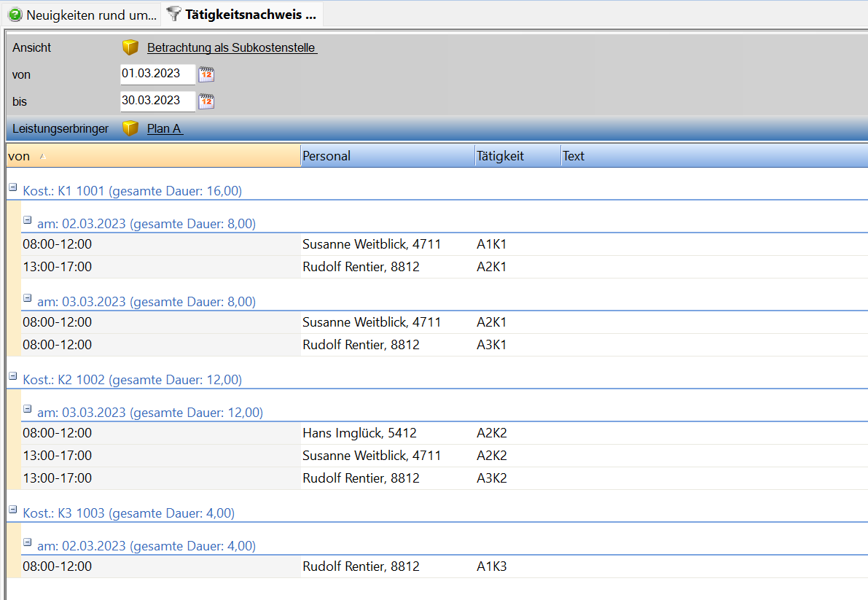This screenshot has width=868, height=600.
Task: Click into the von date field
Action: [x=157, y=74]
